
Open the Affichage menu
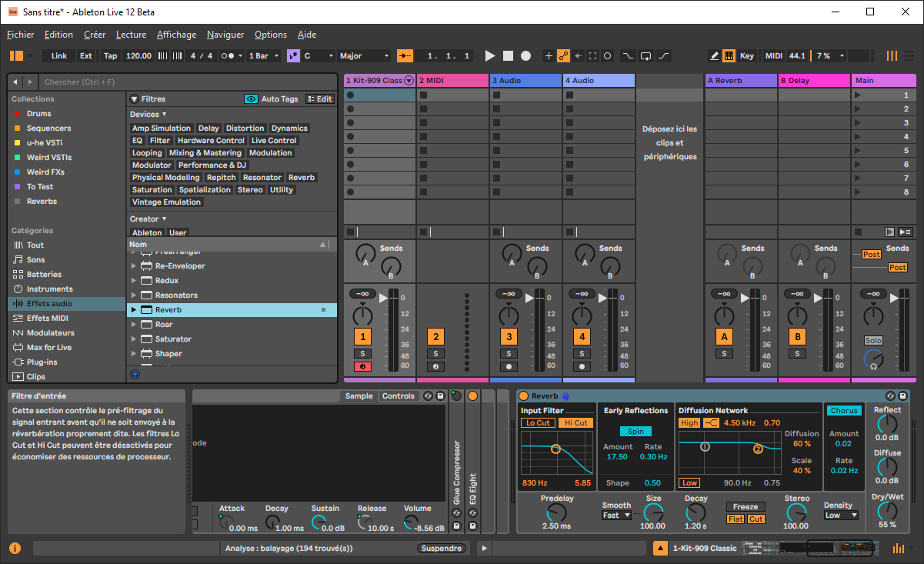(x=176, y=35)
